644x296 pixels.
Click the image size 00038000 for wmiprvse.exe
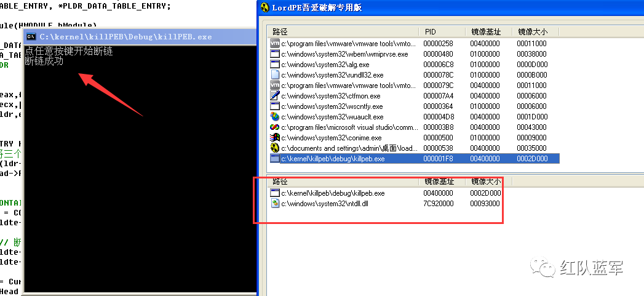(532, 54)
